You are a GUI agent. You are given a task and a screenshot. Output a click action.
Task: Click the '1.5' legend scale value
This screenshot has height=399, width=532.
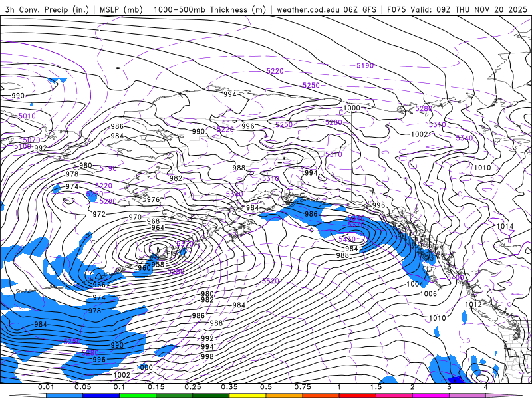point(376,387)
